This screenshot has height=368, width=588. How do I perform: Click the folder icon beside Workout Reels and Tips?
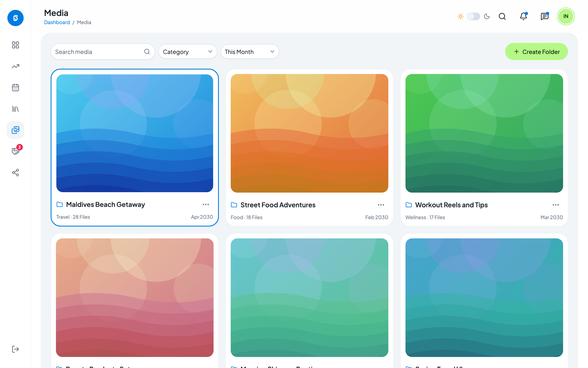coord(409,205)
